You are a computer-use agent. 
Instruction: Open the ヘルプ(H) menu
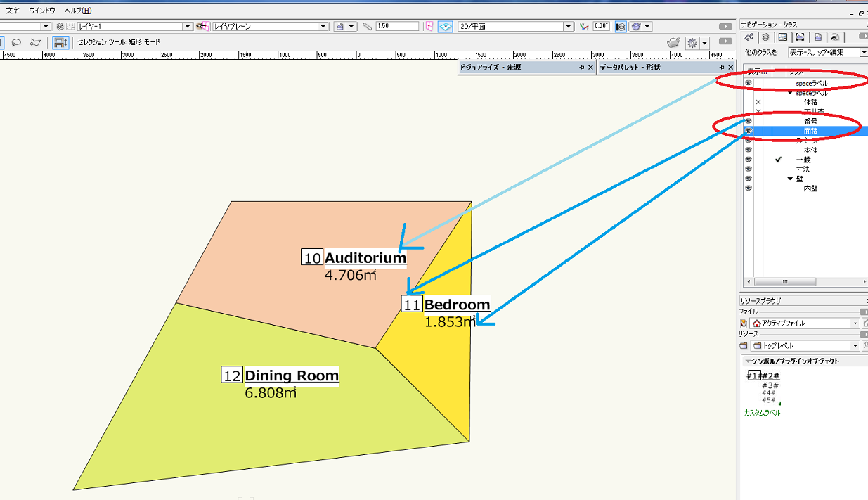pyautogui.click(x=77, y=11)
